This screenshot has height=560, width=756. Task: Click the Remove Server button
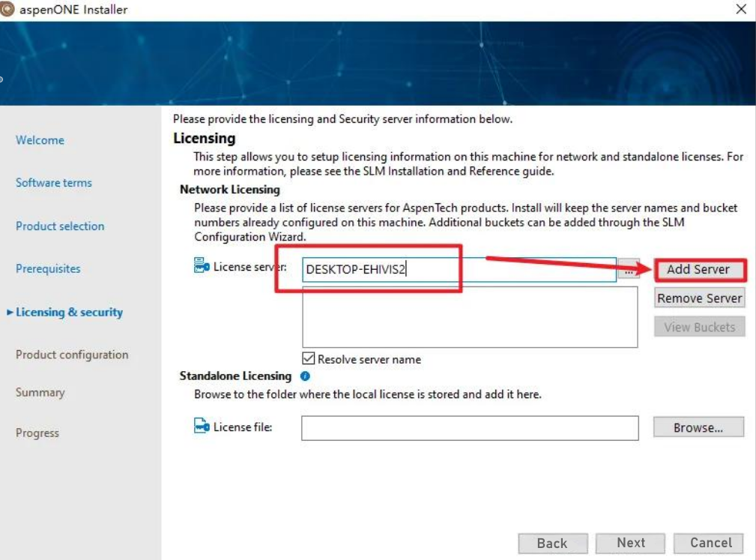tap(699, 298)
